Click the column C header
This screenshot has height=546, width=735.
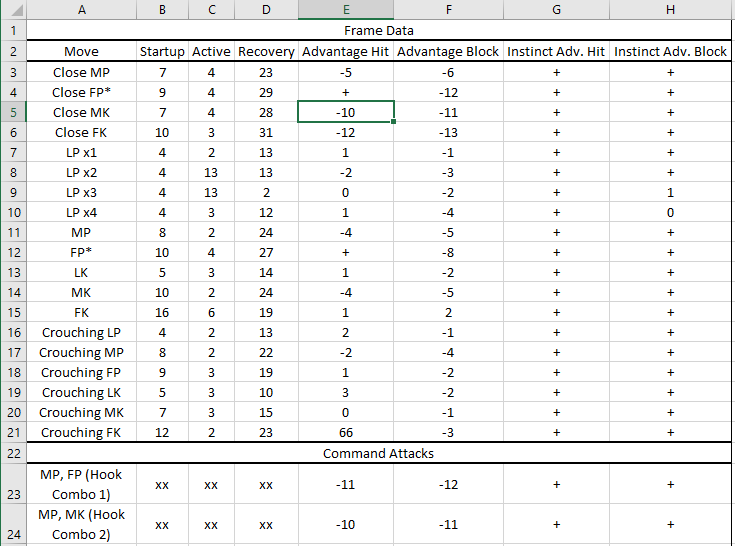click(x=211, y=10)
